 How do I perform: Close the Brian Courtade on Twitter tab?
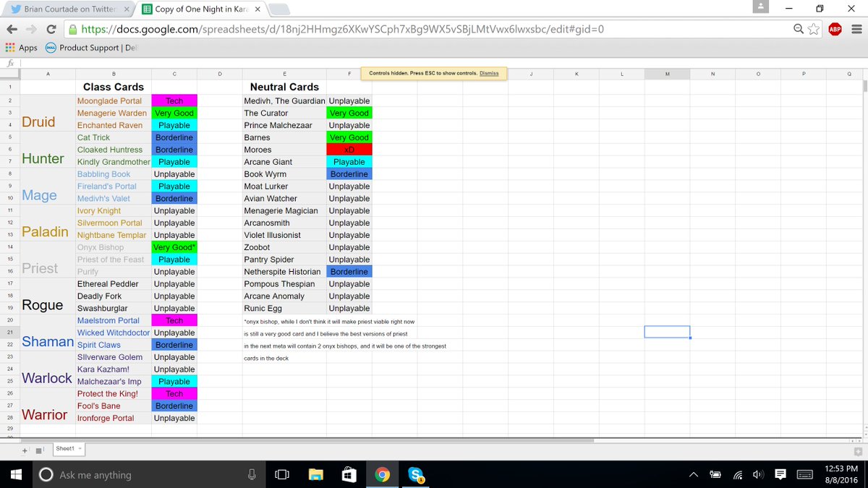coord(127,9)
